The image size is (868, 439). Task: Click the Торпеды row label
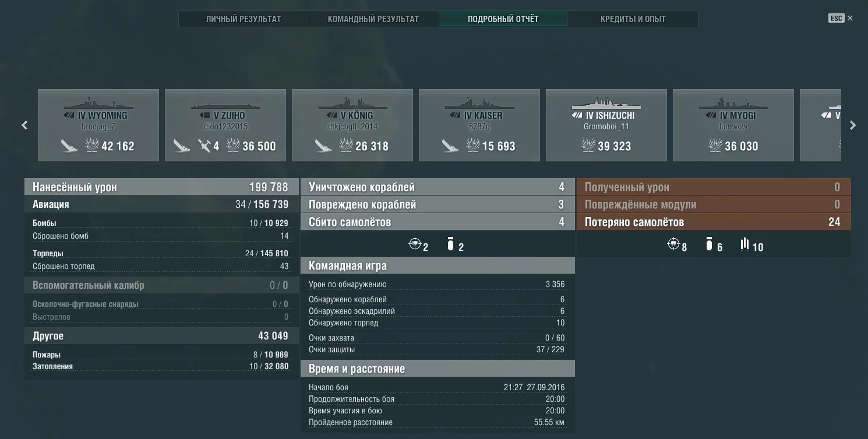click(x=48, y=254)
